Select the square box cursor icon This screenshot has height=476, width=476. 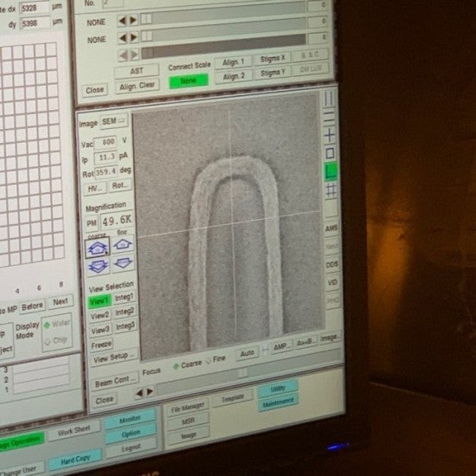[330, 153]
